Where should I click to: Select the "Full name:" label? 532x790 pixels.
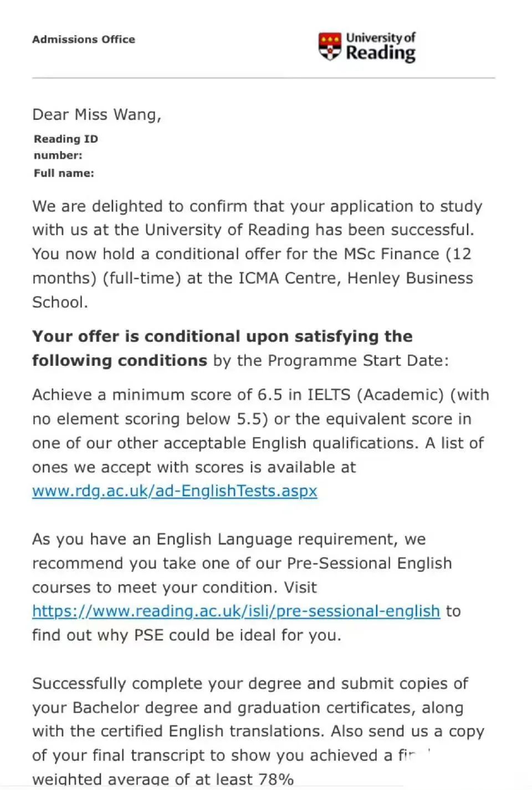point(64,173)
